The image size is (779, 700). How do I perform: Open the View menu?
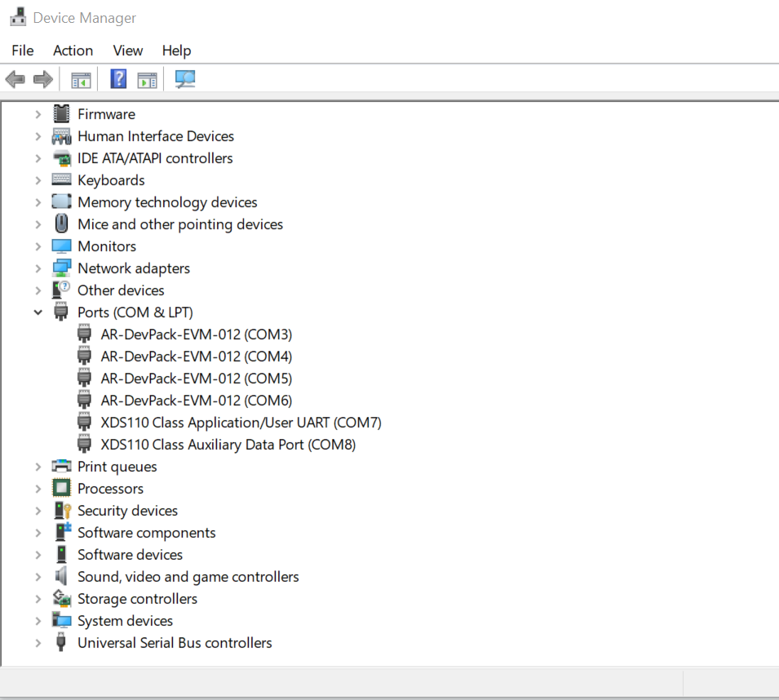[128, 51]
